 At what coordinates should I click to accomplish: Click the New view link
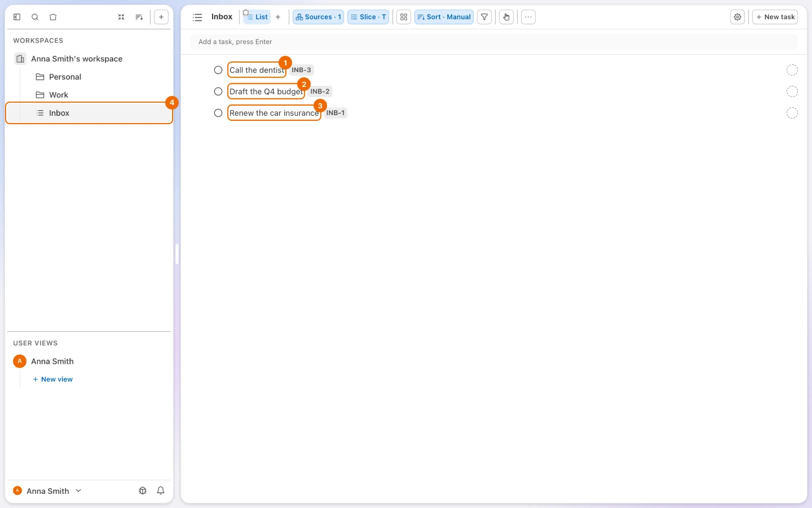point(53,379)
